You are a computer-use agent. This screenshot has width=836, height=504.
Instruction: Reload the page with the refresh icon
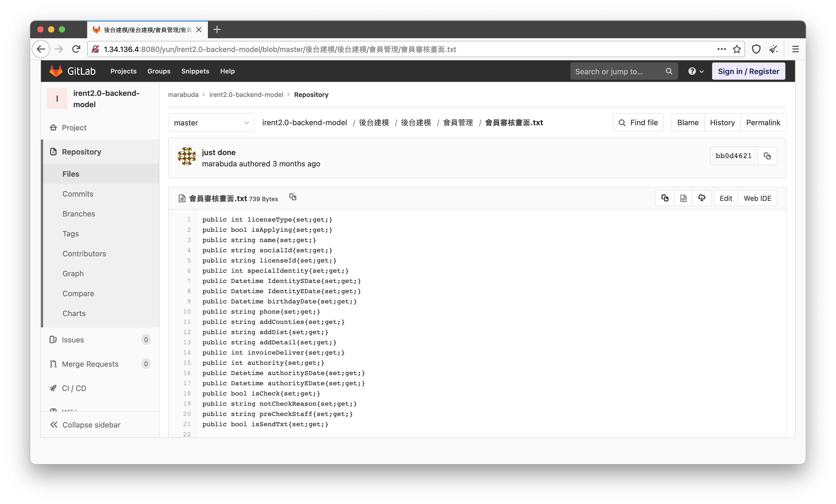(x=76, y=49)
